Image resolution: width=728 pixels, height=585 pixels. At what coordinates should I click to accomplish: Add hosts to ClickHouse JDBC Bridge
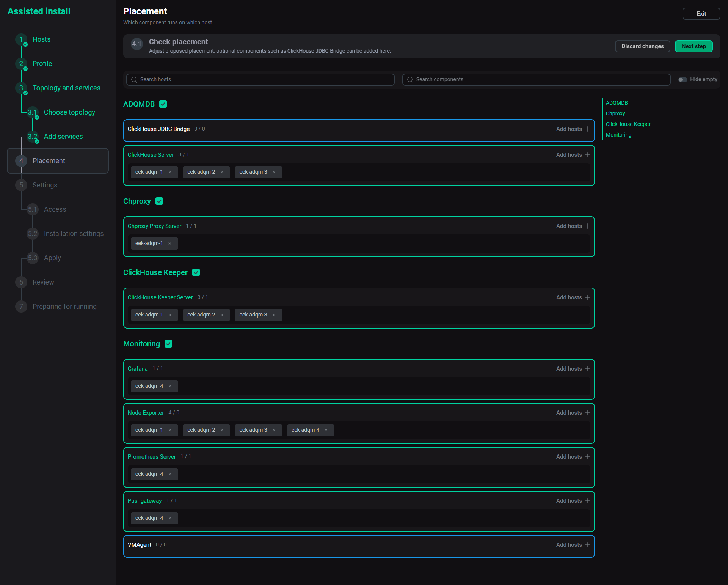[573, 129]
